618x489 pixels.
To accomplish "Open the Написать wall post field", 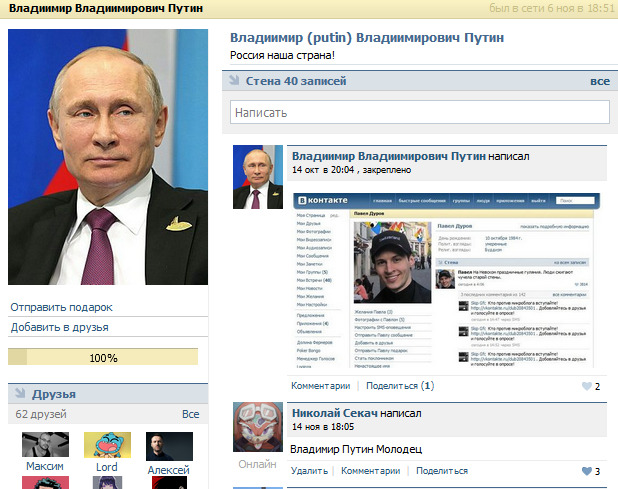I will pos(420,112).
